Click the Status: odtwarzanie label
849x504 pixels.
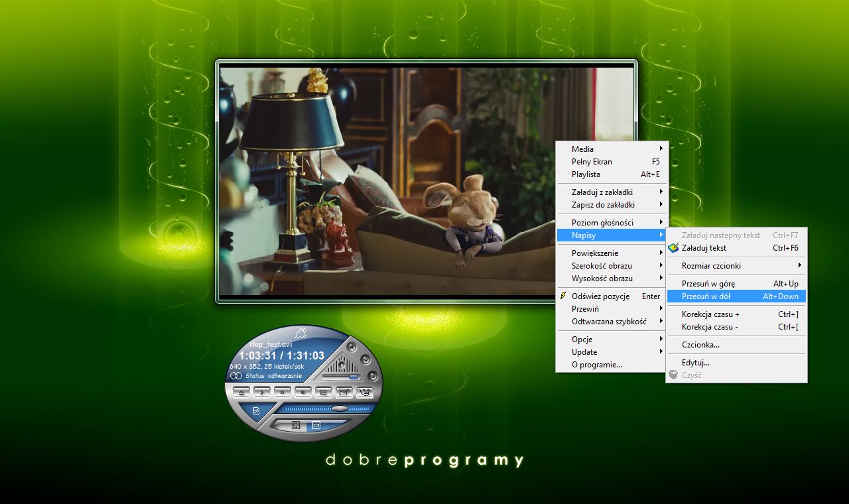[273, 376]
